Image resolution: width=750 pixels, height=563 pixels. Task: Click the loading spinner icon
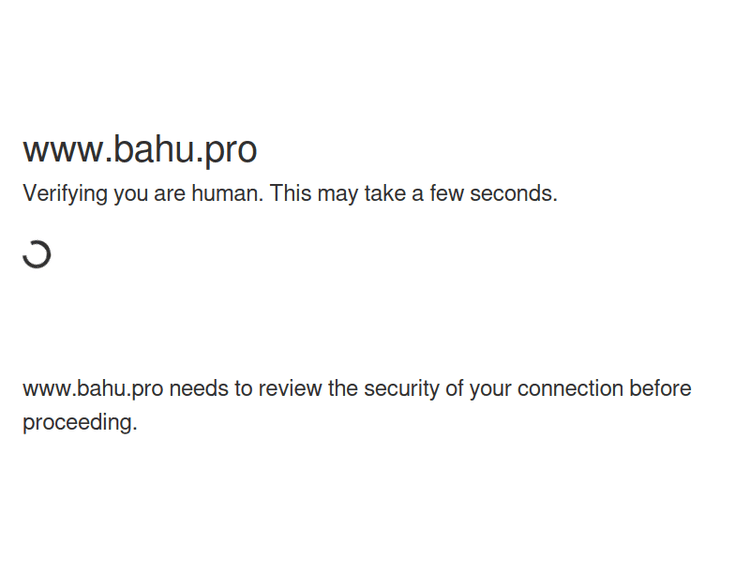point(37,255)
